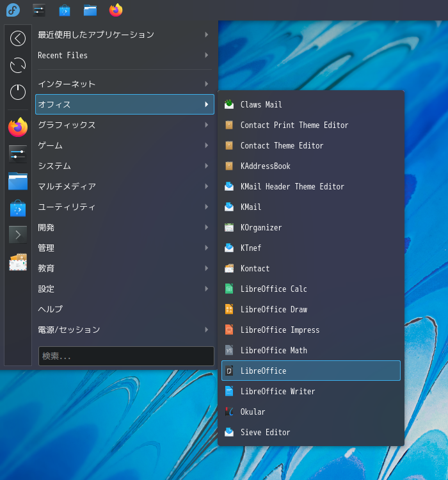Launch Contact Theme Editor
Image resolution: width=448 pixels, height=480 pixels.
point(311,145)
